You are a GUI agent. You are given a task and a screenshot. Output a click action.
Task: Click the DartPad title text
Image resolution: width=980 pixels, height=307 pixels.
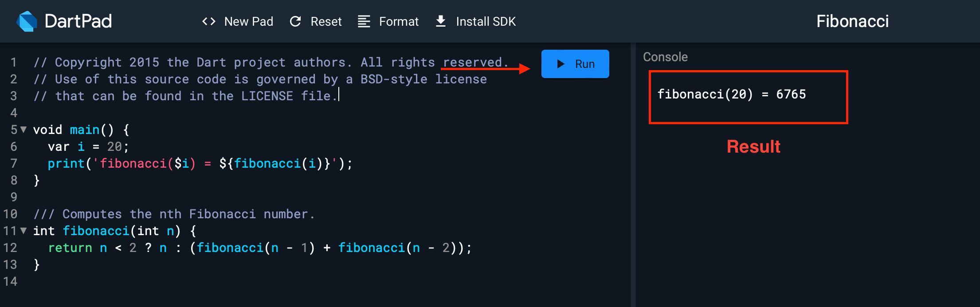pos(78,21)
